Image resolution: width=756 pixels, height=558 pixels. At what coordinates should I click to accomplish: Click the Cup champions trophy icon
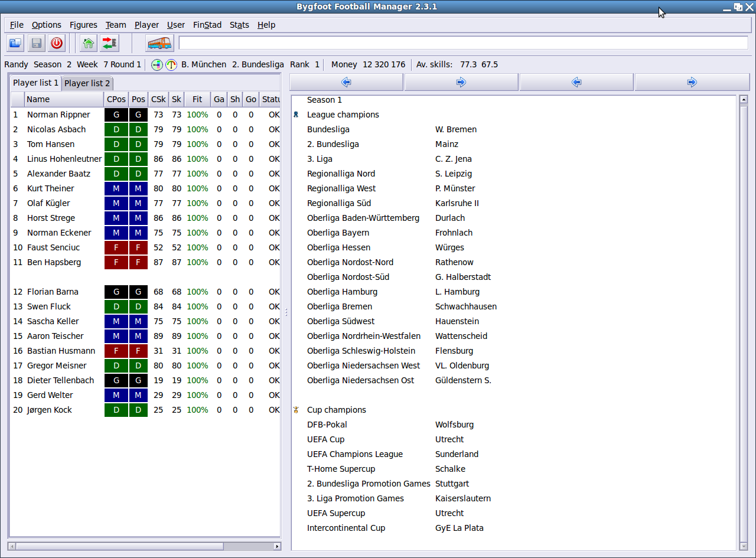coord(296,410)
